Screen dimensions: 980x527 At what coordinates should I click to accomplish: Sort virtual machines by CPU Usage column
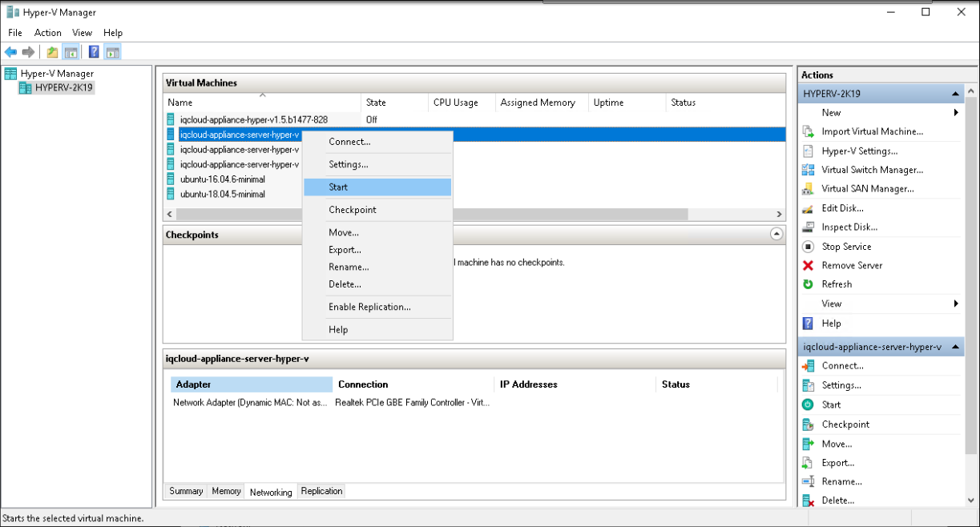click(462, 103)
